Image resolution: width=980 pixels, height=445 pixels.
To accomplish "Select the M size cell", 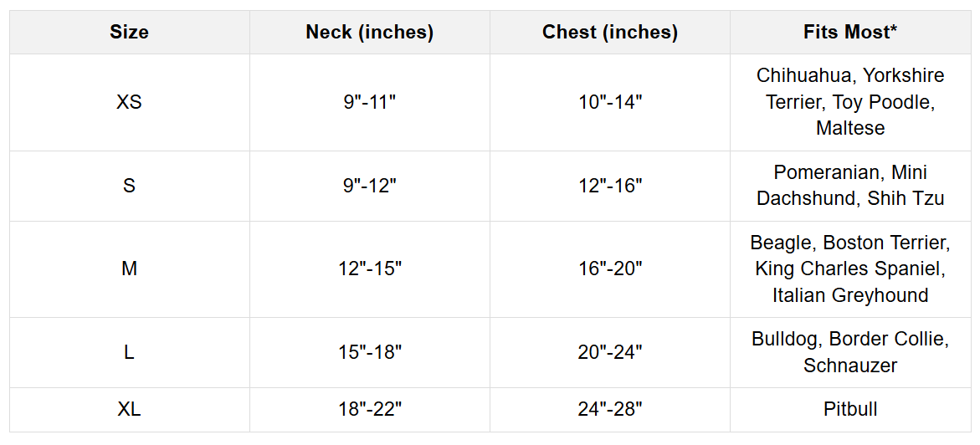I will click(x=129, y=269).
